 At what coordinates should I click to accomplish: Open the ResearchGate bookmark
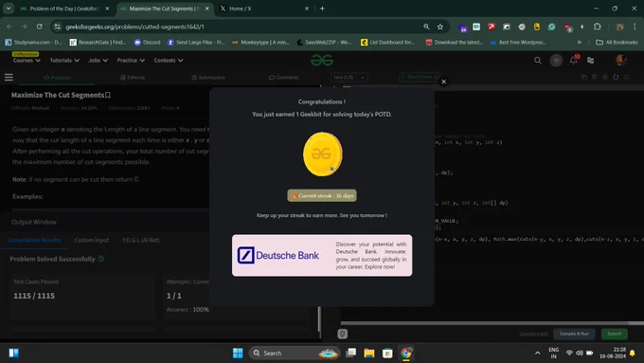point(98,43)
